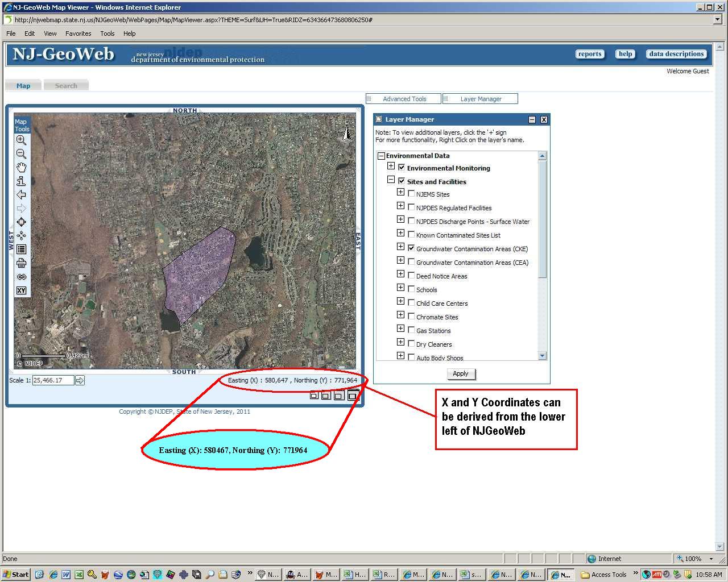Switch to the Search tab
This screenshot has height=582, width=728.
[66, 86]
